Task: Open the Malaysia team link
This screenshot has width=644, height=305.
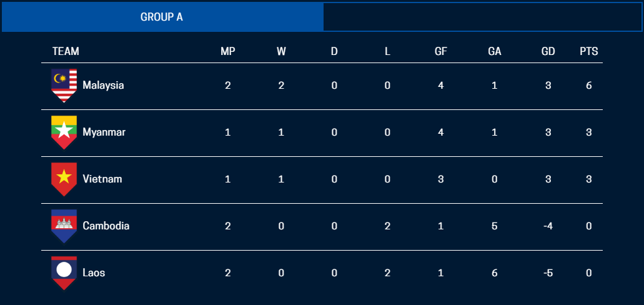Action: tap(103, 86)
